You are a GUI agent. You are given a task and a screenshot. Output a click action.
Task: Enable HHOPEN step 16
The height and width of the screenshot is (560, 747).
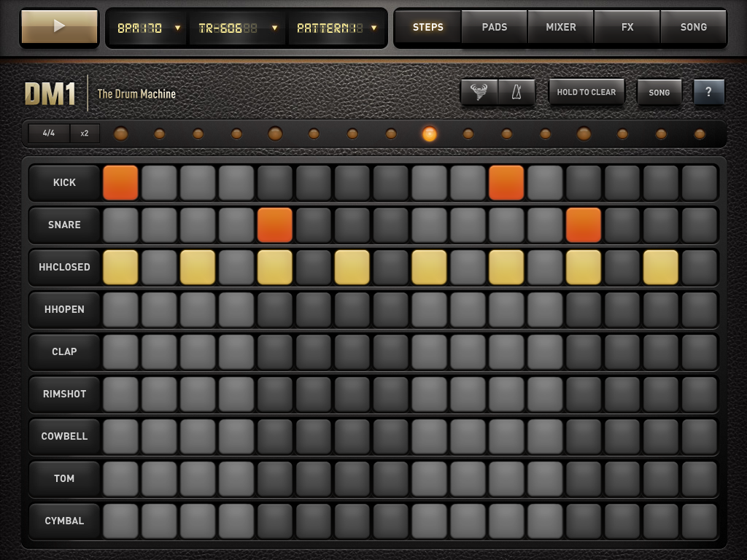point(700,309)
